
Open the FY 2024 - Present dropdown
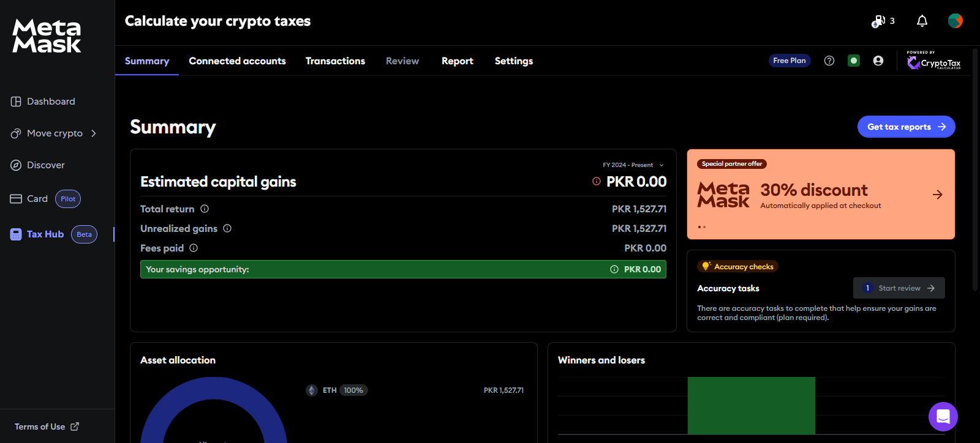(x=633, y=165)
